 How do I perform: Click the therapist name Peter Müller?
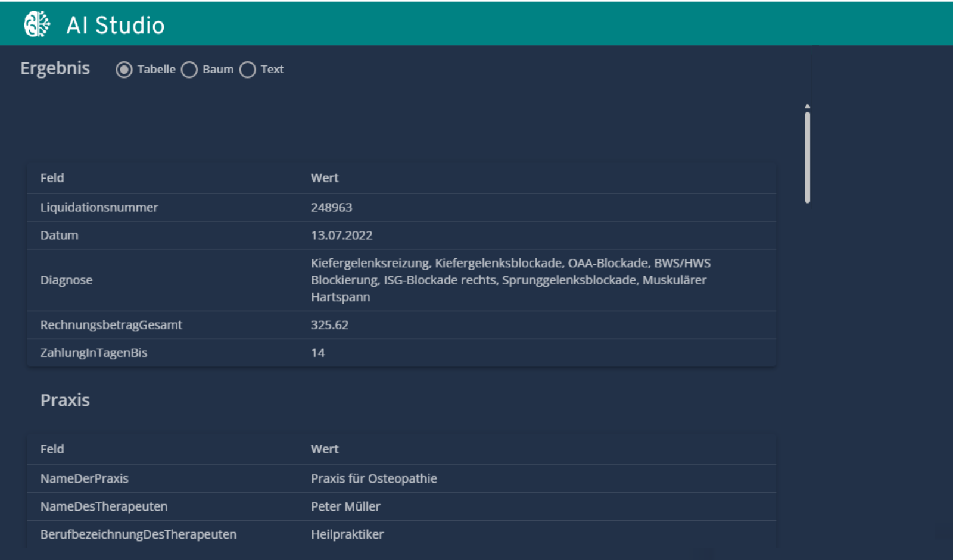(x=345, y=507)
